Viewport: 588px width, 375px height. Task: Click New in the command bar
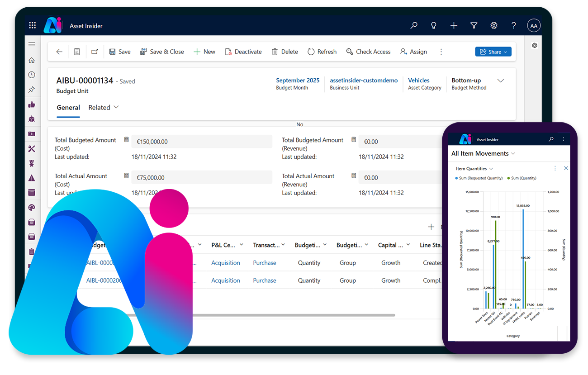(204, 52)
